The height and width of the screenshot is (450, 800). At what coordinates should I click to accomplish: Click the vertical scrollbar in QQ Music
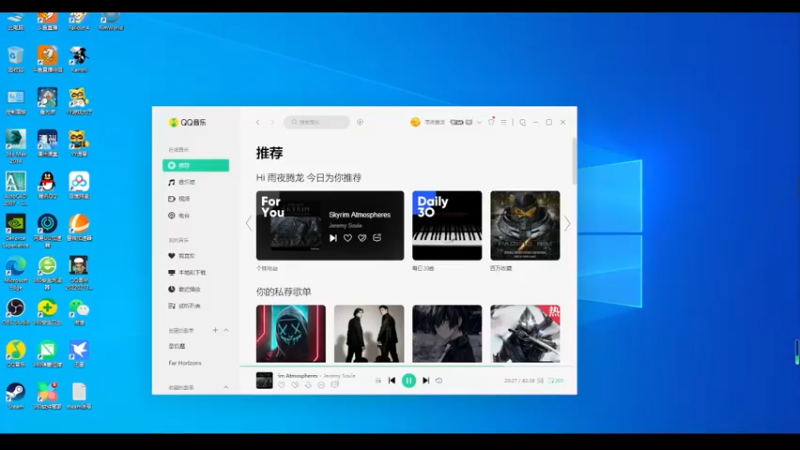574,161
